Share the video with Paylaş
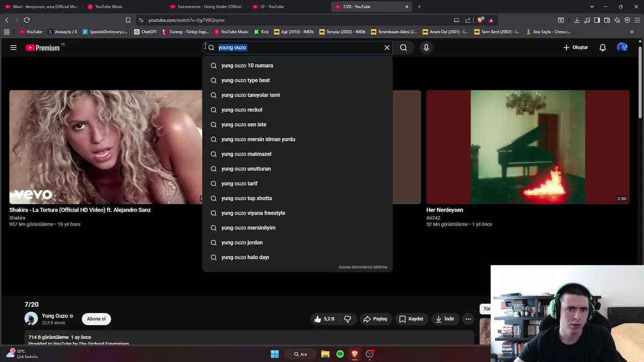Viewport: 644px width, 362px height. 375,319
